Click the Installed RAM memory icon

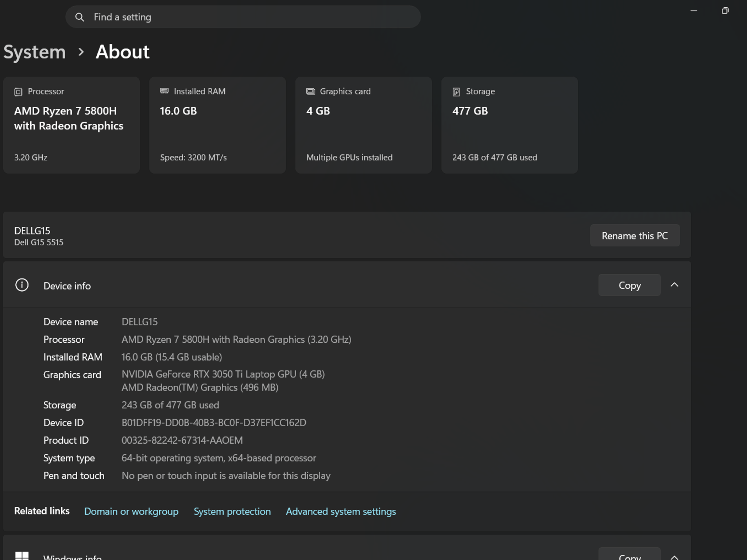(x=165, y=91)
